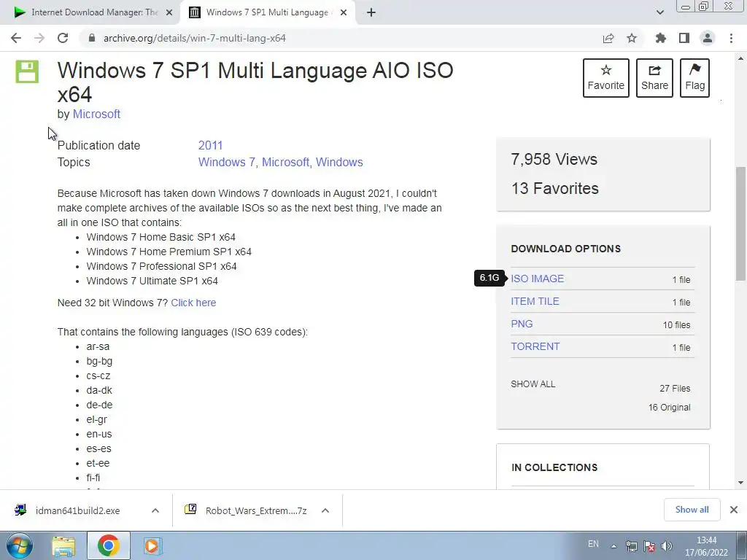
Task: Click SHOW ALL download files
Action: pyautogui.click(x=533, y=384)
